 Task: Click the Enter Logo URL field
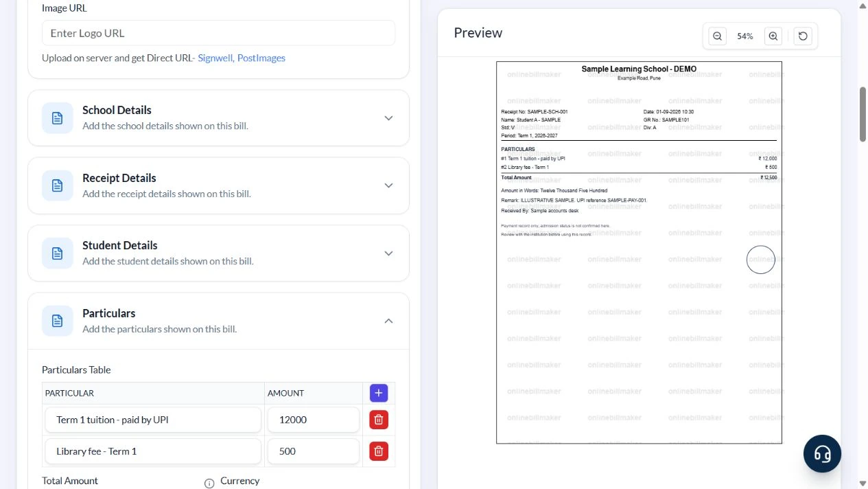218,33
